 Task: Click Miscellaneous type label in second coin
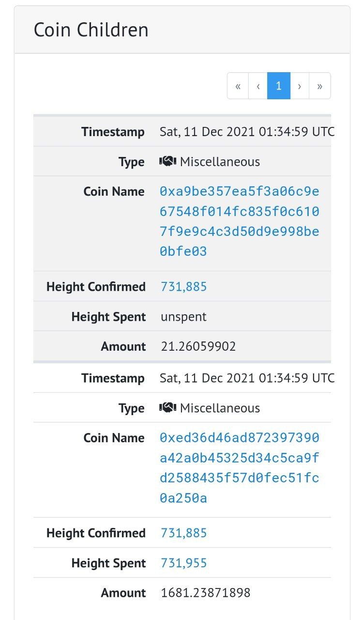[220, 408]
